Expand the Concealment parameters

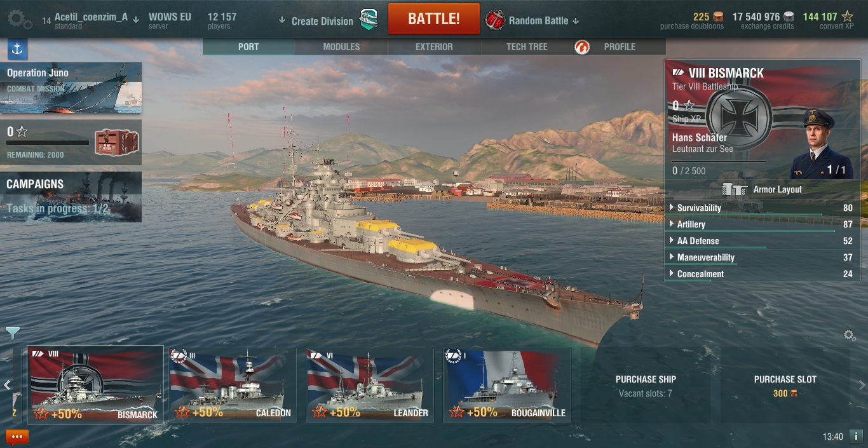[x=760, y=274]
